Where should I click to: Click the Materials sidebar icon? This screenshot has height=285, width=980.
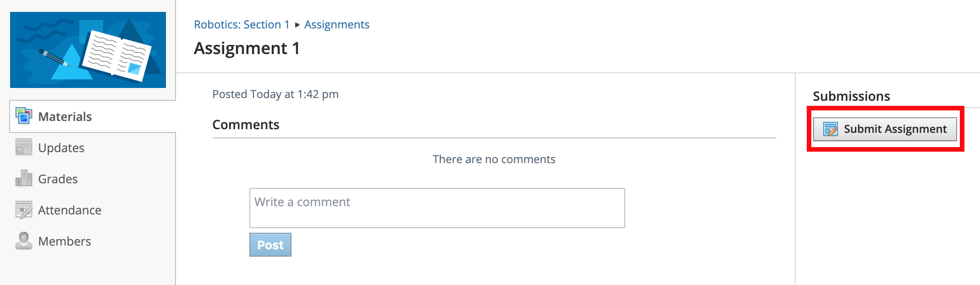tap(24, 116)
